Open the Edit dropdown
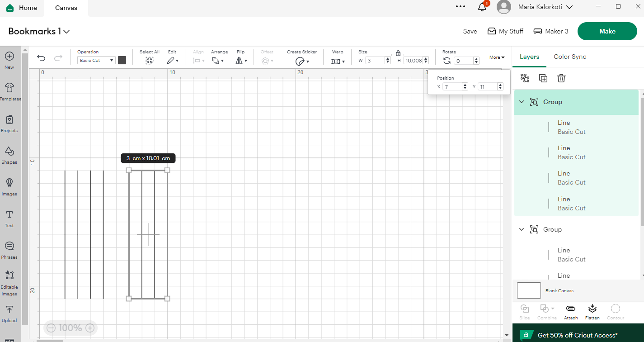This screenshot has width=644, height=342. tap(173, 61)
